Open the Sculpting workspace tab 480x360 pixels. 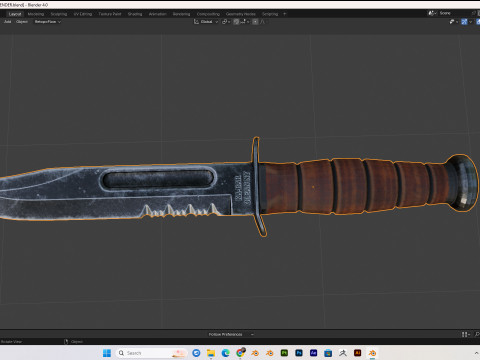59,14
